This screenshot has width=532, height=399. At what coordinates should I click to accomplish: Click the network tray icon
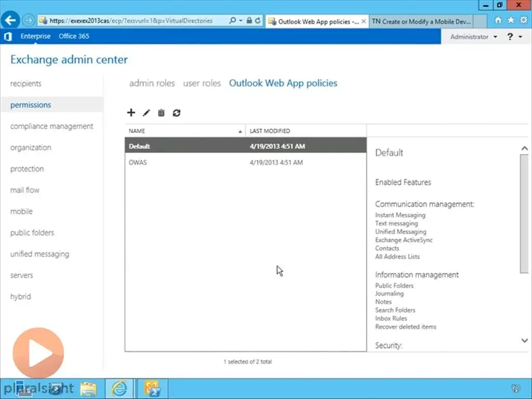515,389
